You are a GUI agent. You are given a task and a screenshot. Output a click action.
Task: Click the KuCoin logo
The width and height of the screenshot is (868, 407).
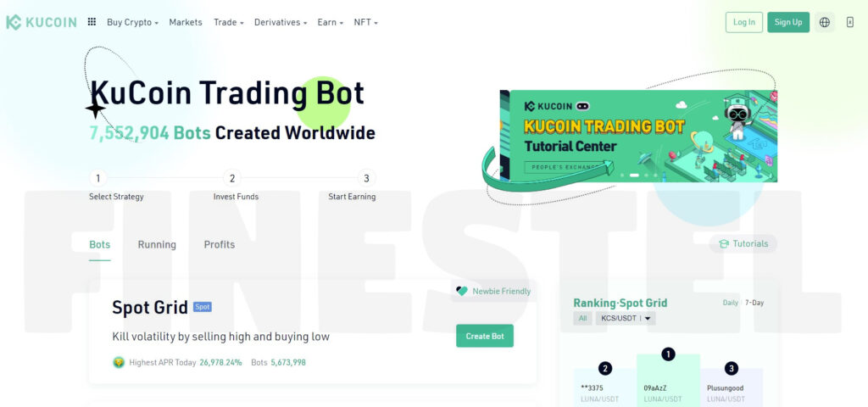click(41, 22)
